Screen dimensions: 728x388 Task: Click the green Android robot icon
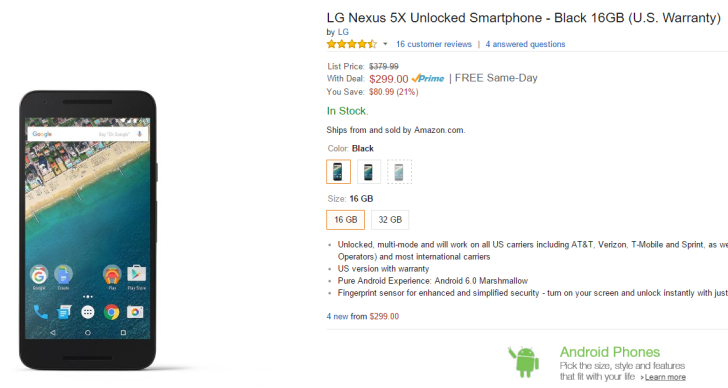524,361
